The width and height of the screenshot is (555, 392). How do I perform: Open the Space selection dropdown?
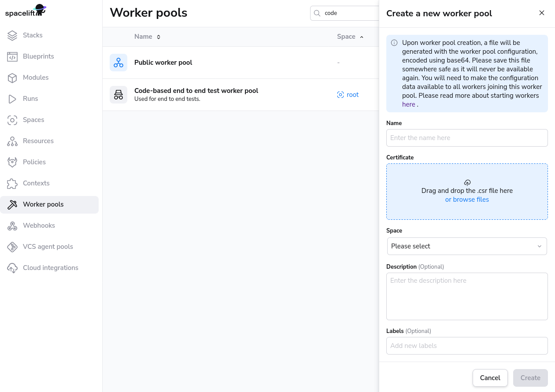(467, 246)
